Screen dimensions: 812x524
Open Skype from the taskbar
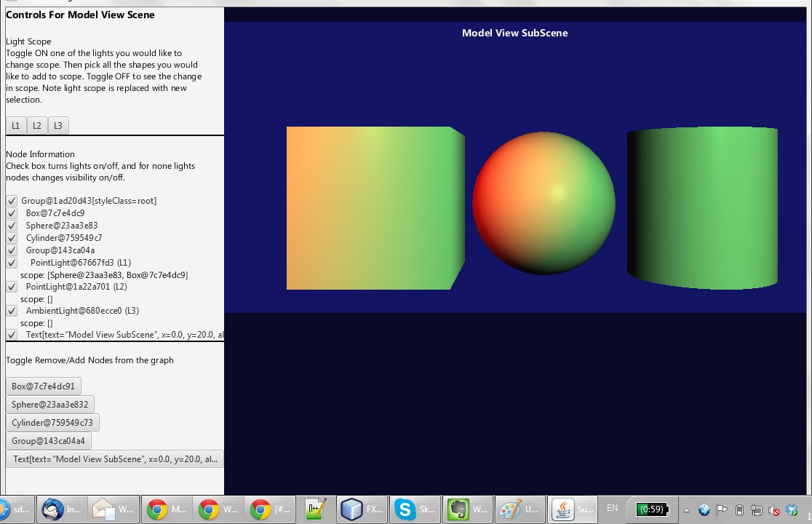click(415, 509)
